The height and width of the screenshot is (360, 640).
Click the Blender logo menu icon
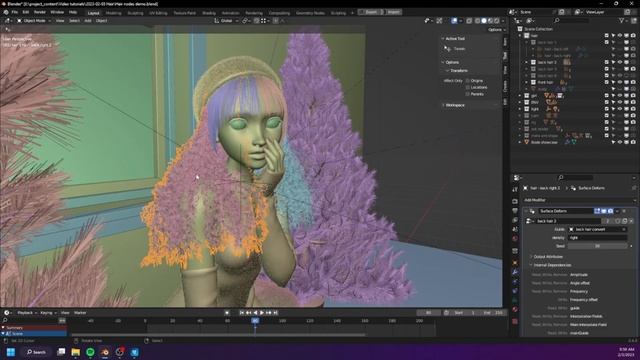[x=6, y=12]
